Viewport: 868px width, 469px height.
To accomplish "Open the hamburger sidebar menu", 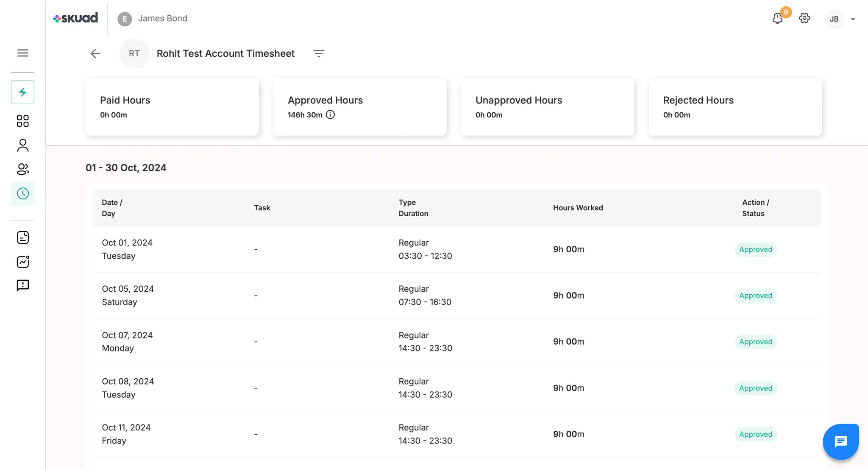I will coord(23,53).
